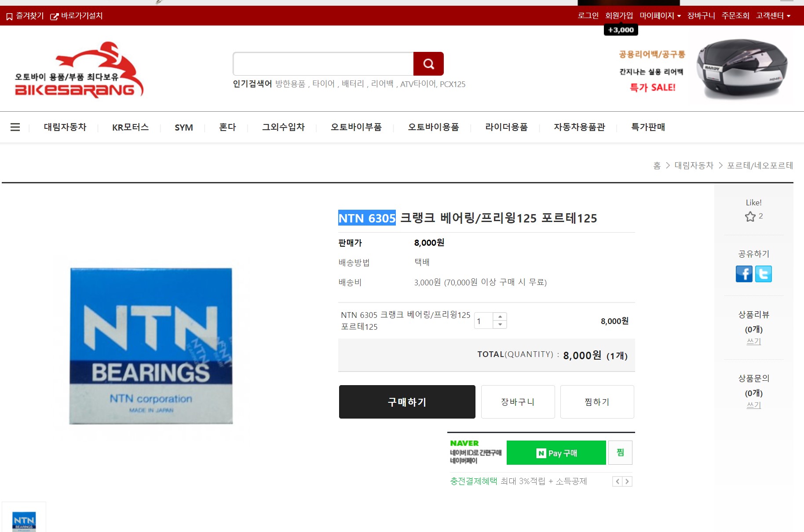Click the search magnifier button

tap(428, 64)
